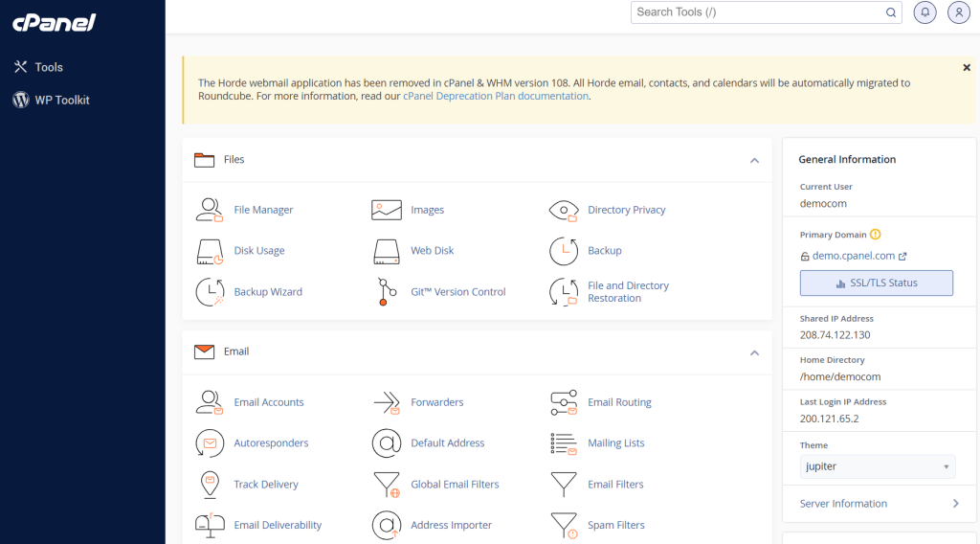This screenshot has height=544, width=980.
Task: Open the Address Importer icon
Action: tap(387, 525)
